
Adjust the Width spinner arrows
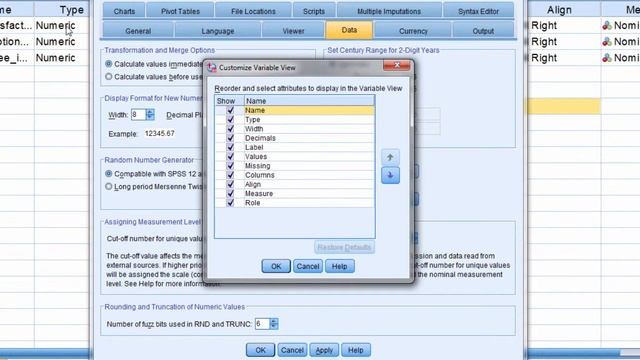click(150, 115)
